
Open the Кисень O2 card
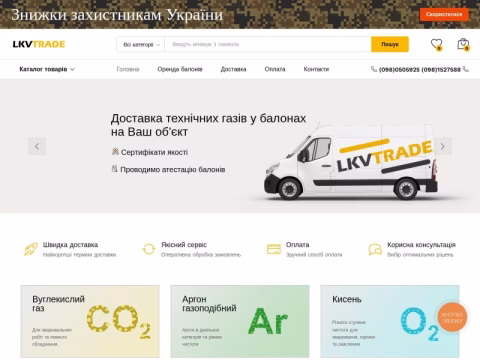390,321
